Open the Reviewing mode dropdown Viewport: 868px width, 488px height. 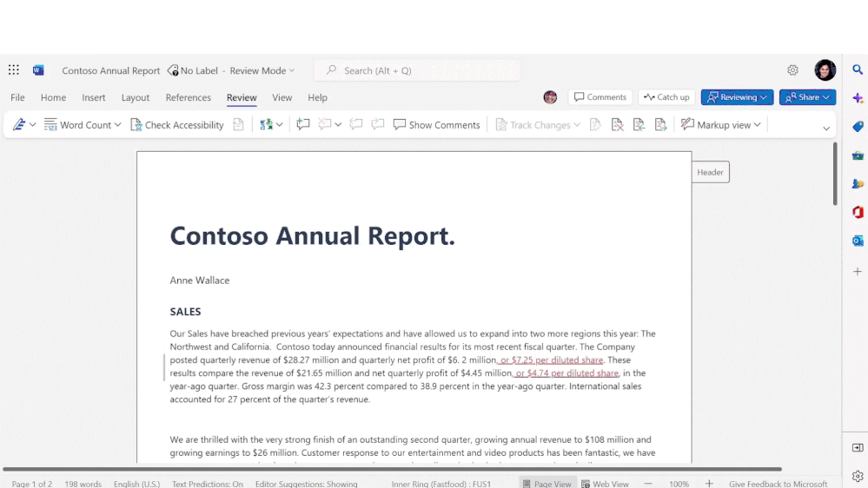click(737, 97)
